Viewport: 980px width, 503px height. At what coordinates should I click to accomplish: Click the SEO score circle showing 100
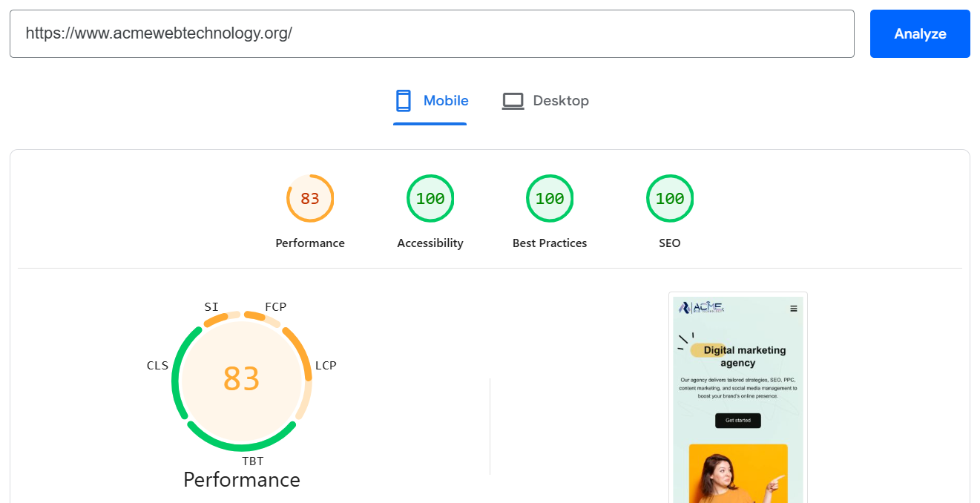pyautogui.click(x=670, y=198)
